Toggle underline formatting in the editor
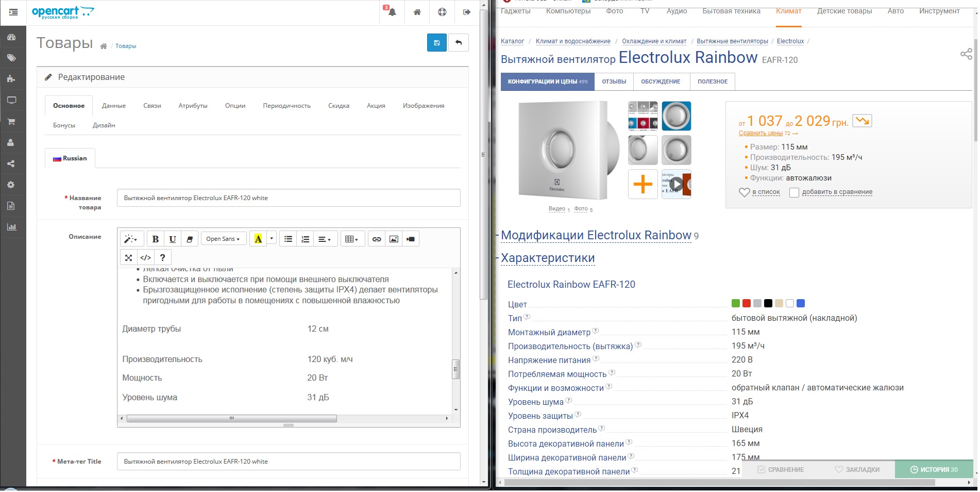 (x=173, y=239)
